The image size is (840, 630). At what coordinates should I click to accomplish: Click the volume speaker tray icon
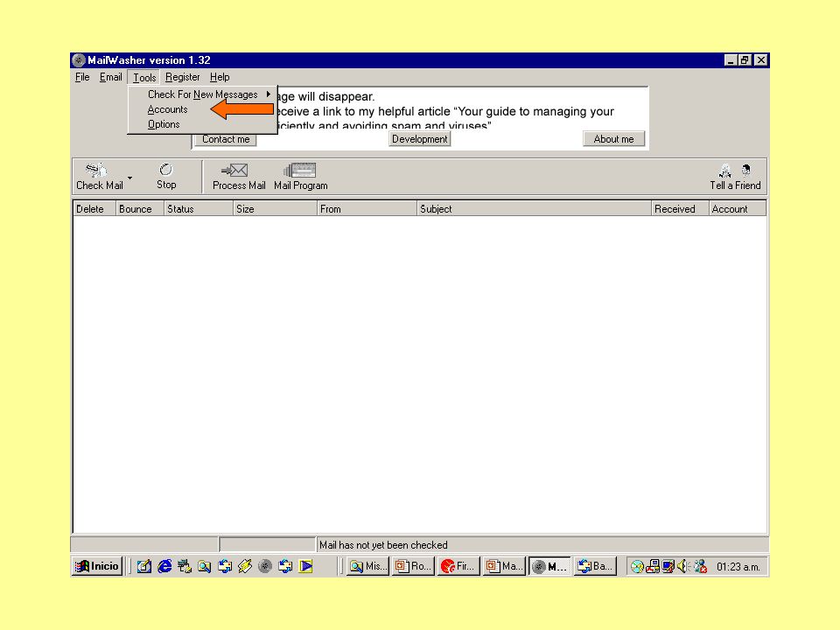pos(683,566)
